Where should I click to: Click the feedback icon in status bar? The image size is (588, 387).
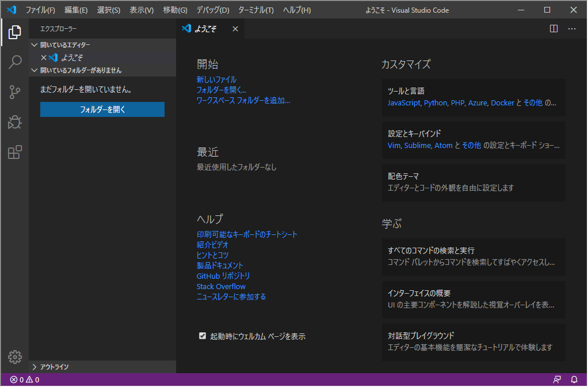557,380
